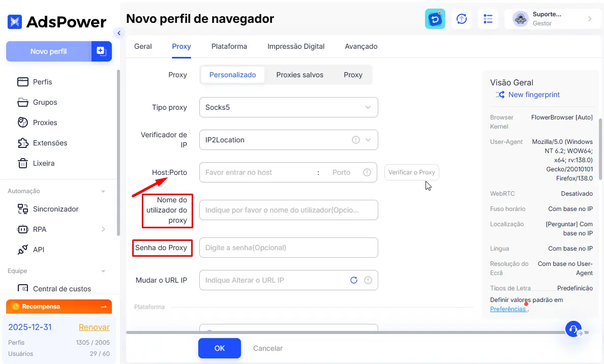The height and width of the screenshot is (364, 604).
Task: Focus the Senha do Proxy field
Action: [x=288, y=248]
